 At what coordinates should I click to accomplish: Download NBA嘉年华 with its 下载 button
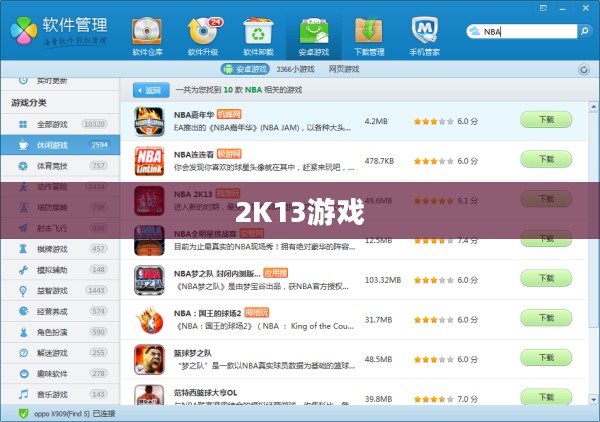(x=546, y=120)
